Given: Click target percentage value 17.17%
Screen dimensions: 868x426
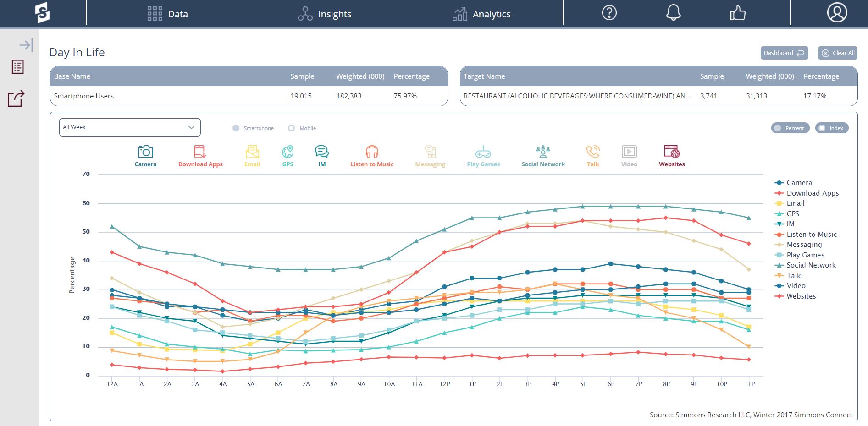Looking at the screenshot, I should [x=815, y=96].
